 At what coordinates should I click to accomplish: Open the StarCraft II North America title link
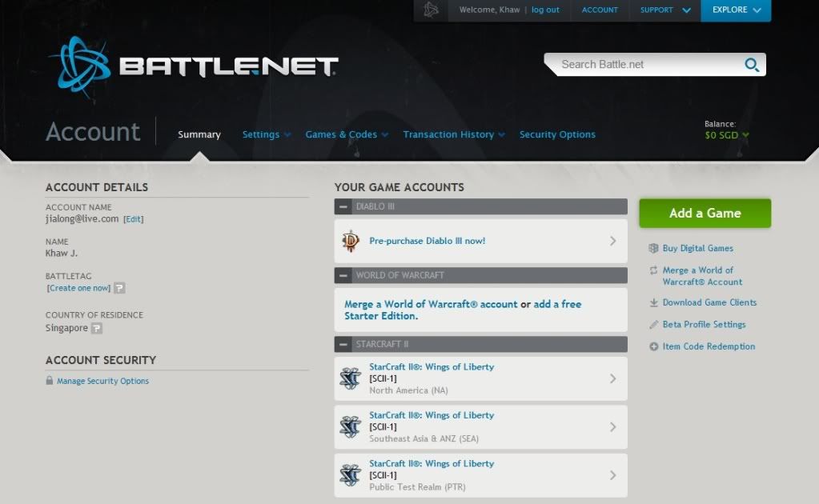click(432, 366)
